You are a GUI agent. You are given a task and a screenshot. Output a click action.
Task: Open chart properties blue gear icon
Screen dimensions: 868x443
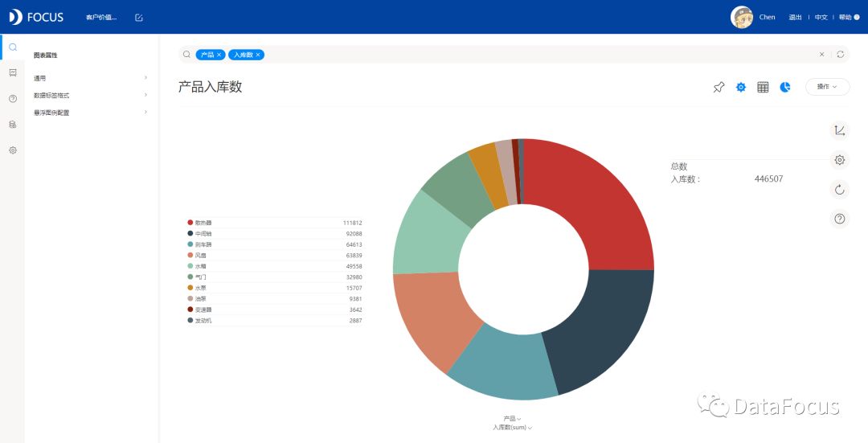[x=741, y=87]
